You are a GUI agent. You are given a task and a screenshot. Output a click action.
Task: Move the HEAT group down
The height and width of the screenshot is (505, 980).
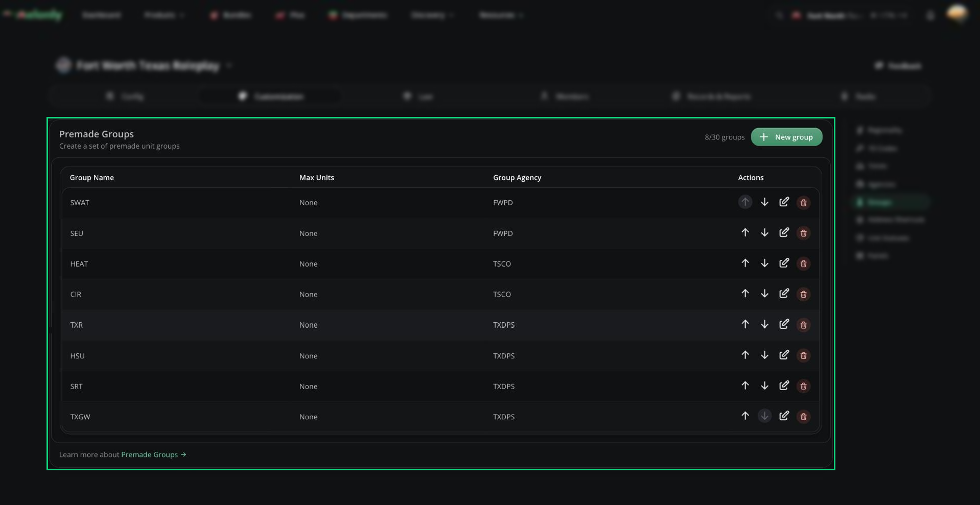(x=764, y=263)
